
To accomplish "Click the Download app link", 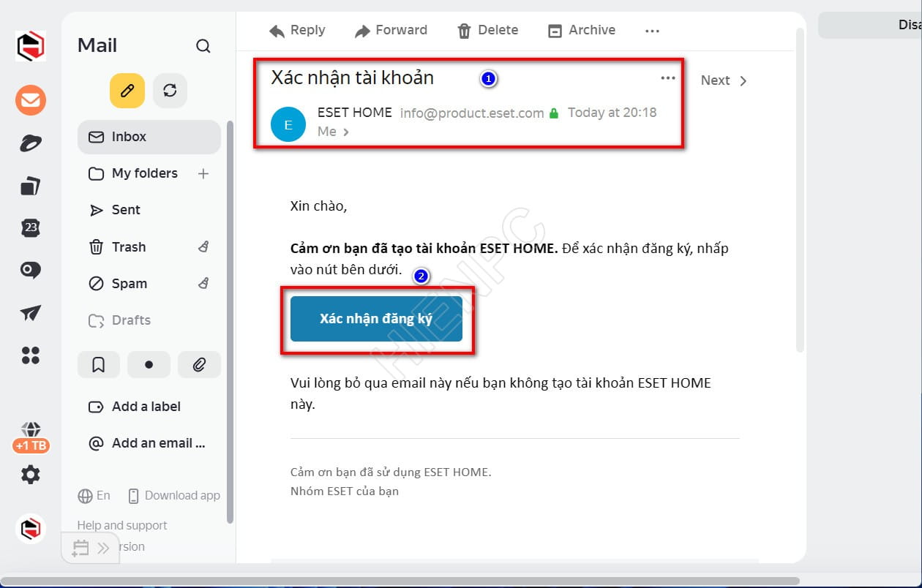I will coord(174,495).
